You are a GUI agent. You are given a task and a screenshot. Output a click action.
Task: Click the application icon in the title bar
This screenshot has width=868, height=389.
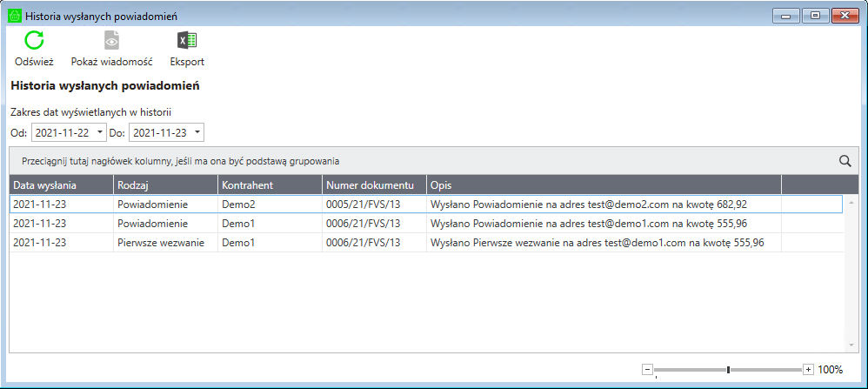point(14,16)
